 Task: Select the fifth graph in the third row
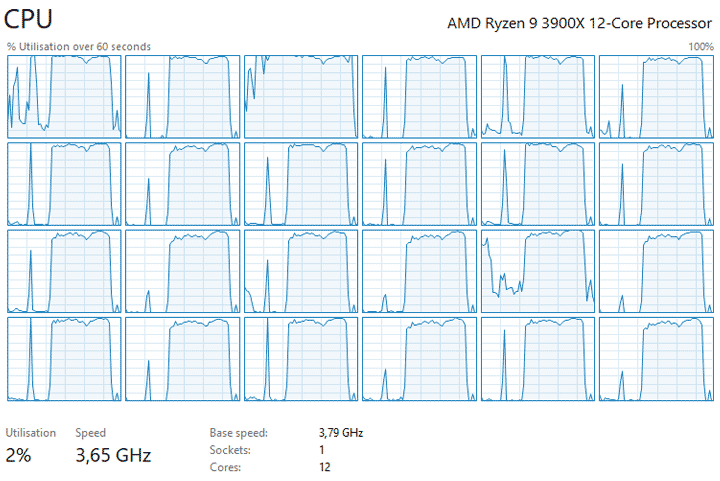pos(537,271)
